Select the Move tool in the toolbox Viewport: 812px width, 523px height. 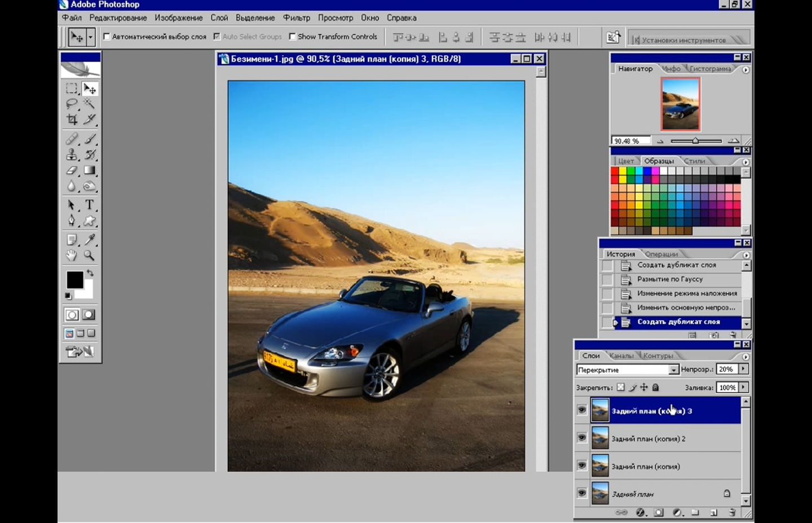(89, 89)
